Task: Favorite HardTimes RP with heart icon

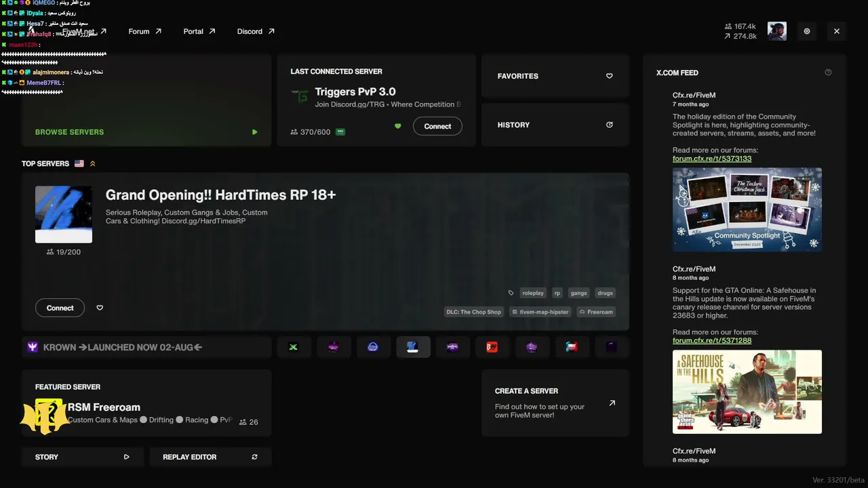Action: click(x=100, y=308)
